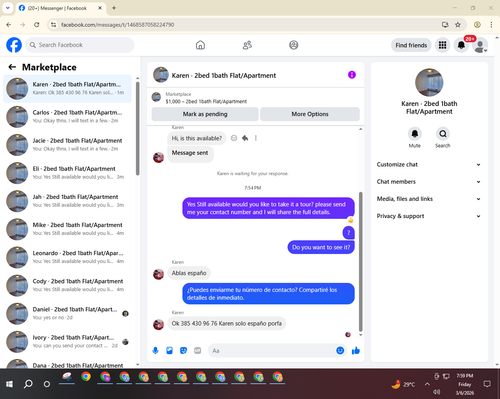Open the browser tab search dropdown
The width and height of the screenshot is (500, 399).
[x=8, y=8]
